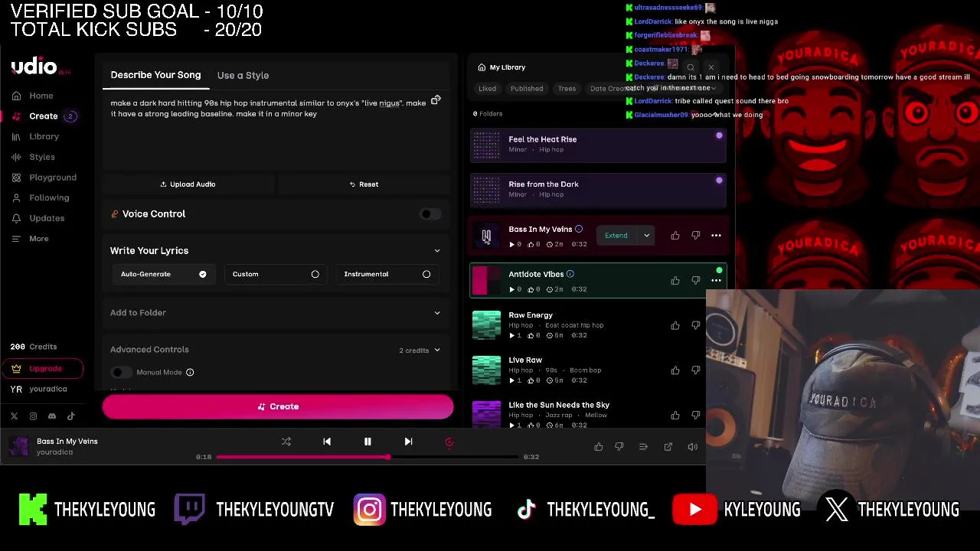
Task: Close the My Library panel
Action: click(x=710, y=67)
